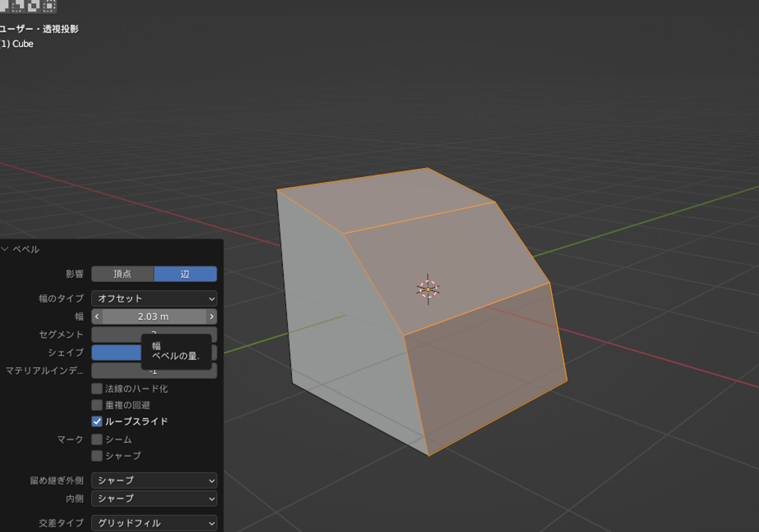Disable the ループスライド checkbox

96,422
